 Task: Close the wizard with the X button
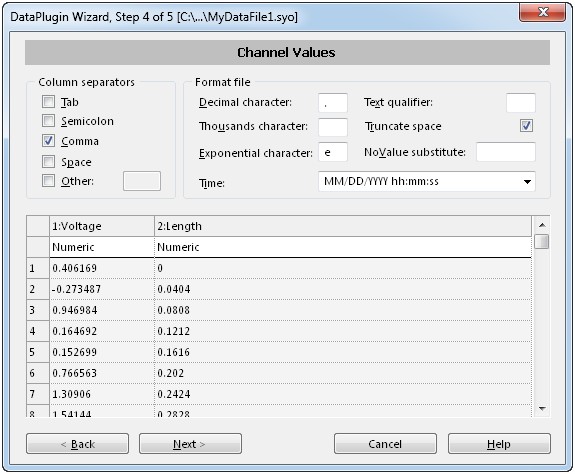(x=543, y=12)
